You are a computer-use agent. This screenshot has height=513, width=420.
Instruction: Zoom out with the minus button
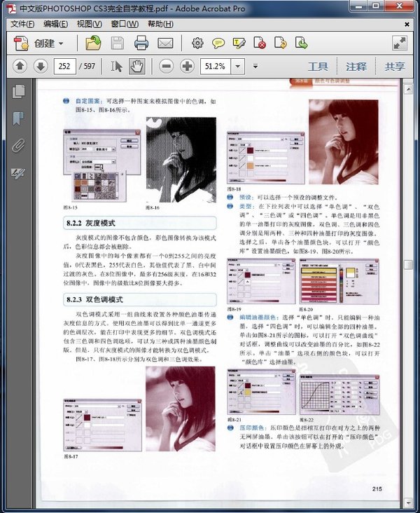[x=166, y=67]
